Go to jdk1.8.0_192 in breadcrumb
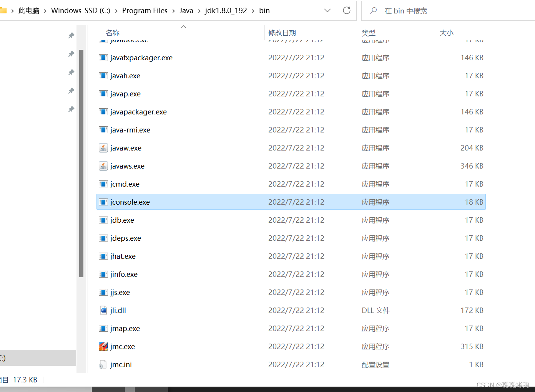Viewport: 535px width, 392px height. [x=226, y=11]
